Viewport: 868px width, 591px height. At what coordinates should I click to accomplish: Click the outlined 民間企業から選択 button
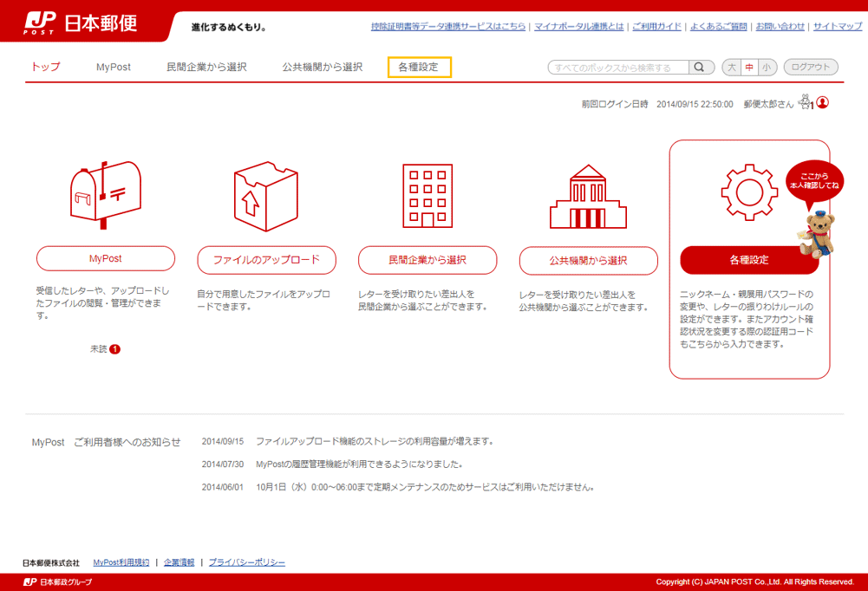[427, 260]
